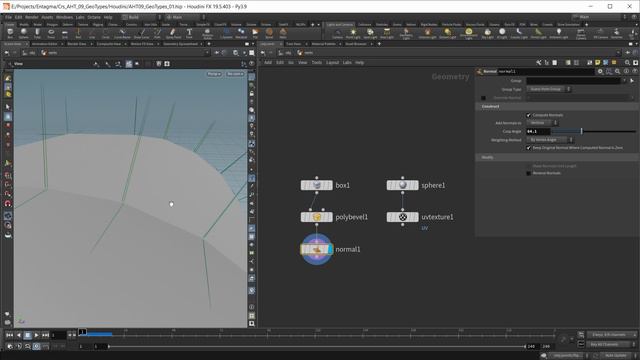Switch to the Lights and Cameras shelf tab

[340, 24]
